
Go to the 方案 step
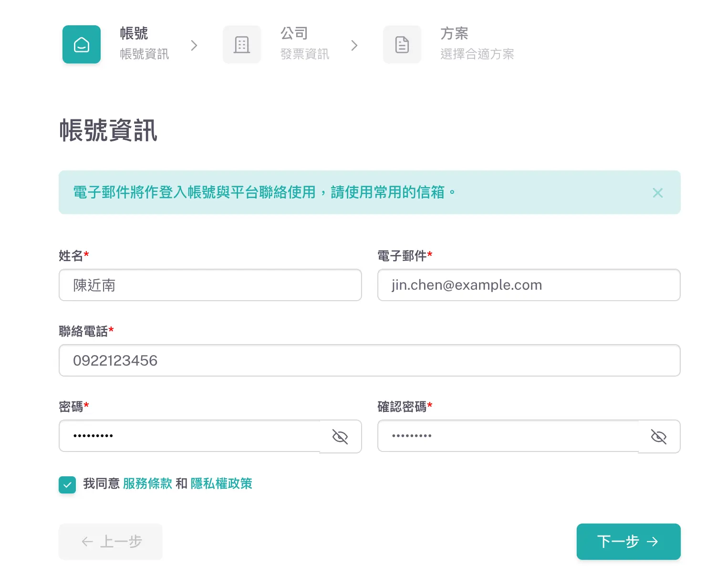pyautogui.click(x=454, y=33)
